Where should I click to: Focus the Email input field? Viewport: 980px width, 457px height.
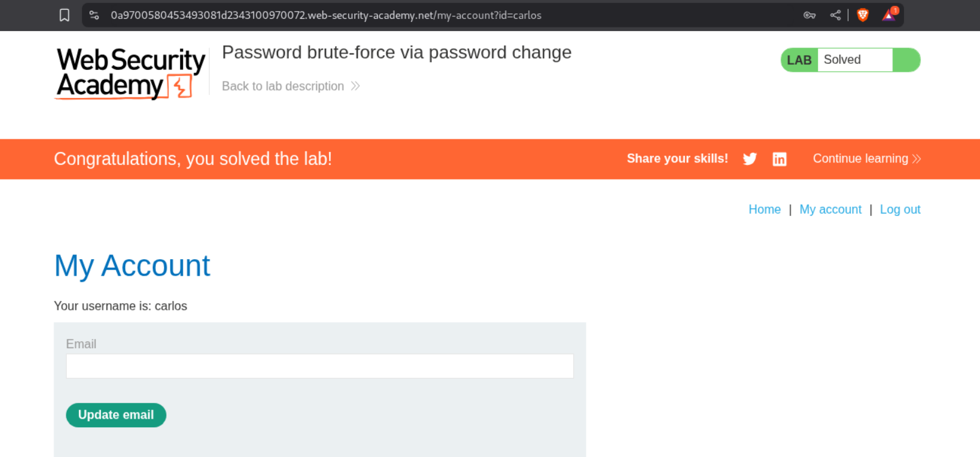tap(319, 366)
